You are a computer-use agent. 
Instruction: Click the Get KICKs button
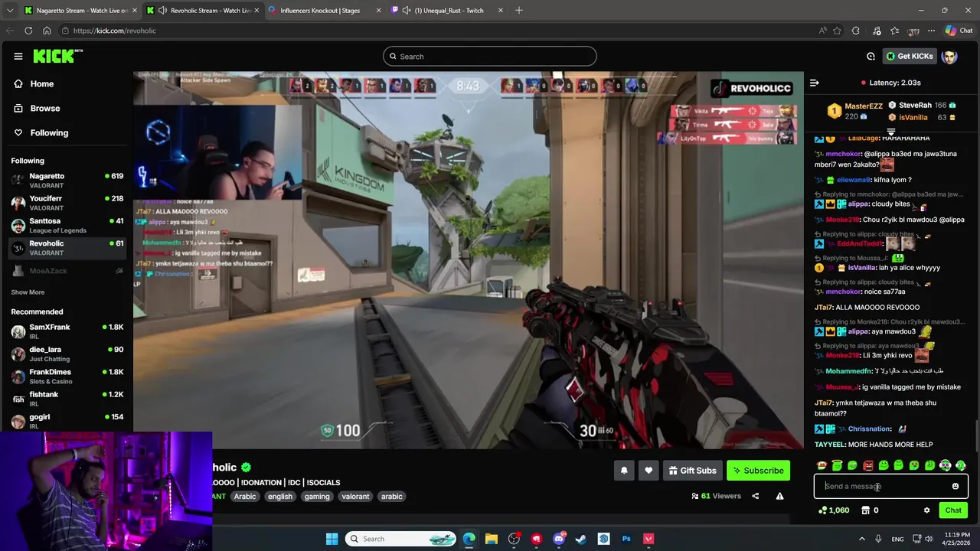click(x=910, y=56)
